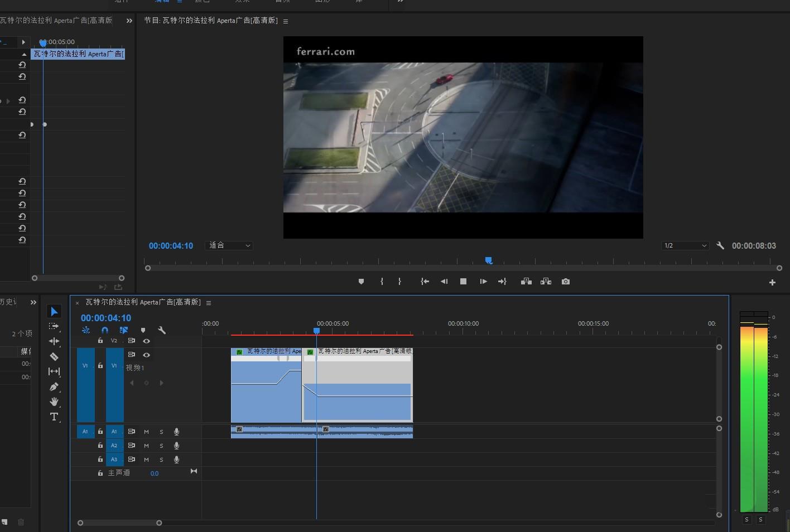Toggle lock on track V2
The image size is (790, 532).
tap(100, 341)
